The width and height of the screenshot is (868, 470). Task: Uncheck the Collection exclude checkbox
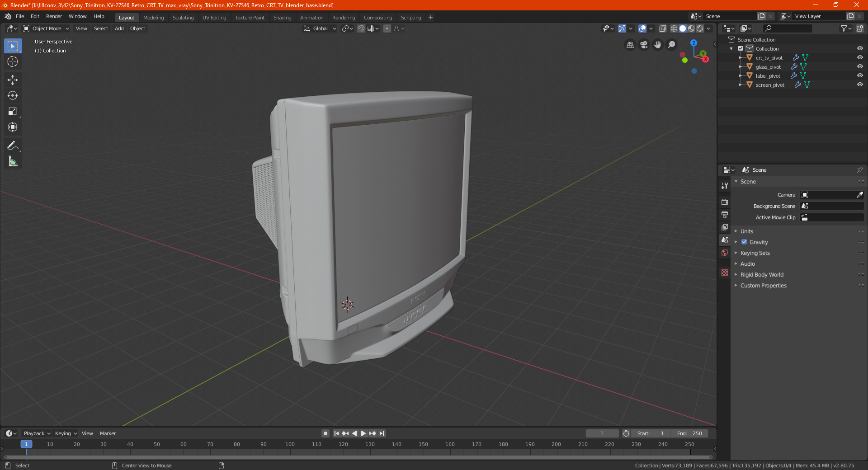coord(741,48)
